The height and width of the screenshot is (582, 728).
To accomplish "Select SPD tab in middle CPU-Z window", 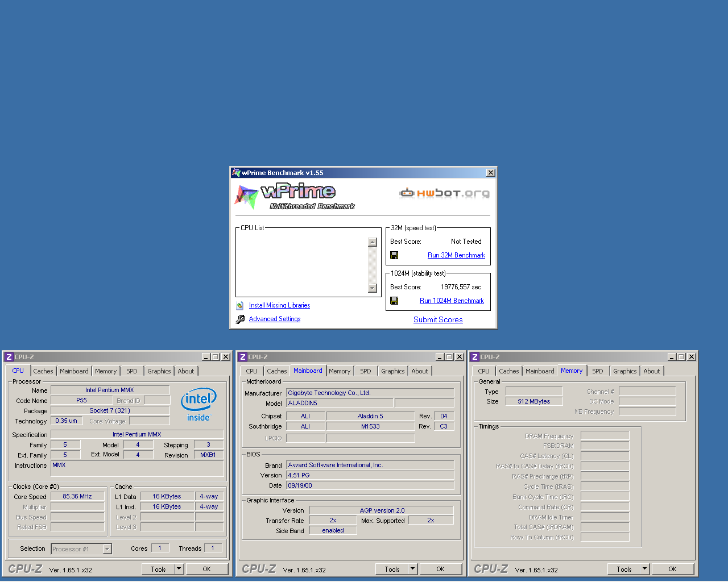I will click(x=366, y=371).
